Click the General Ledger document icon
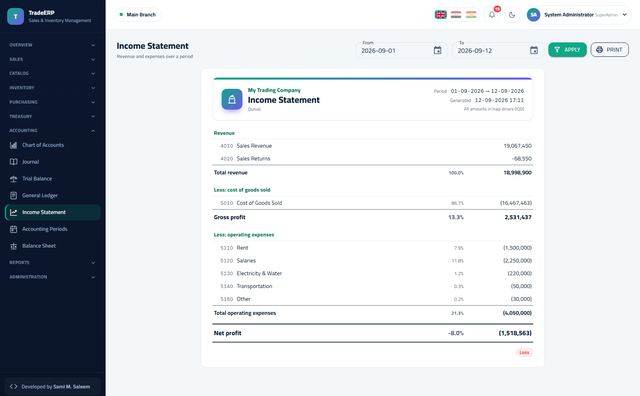640x396 pixels. coord(13,196)
